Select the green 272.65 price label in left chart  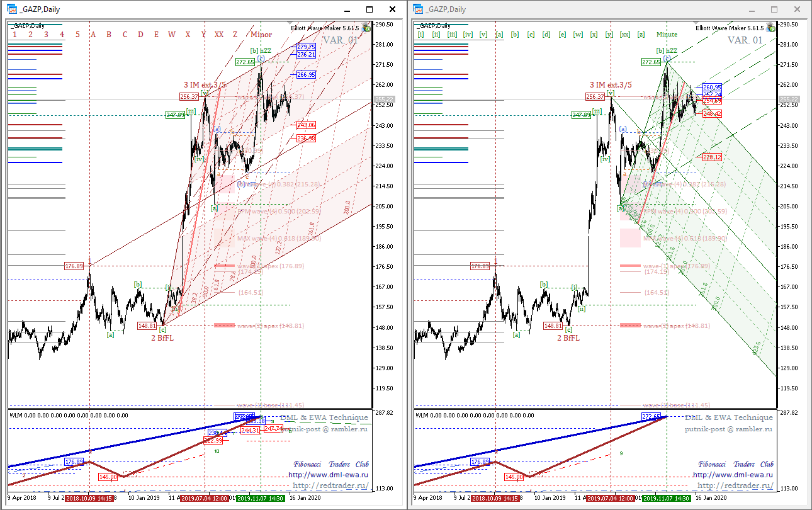pos(245,62)
